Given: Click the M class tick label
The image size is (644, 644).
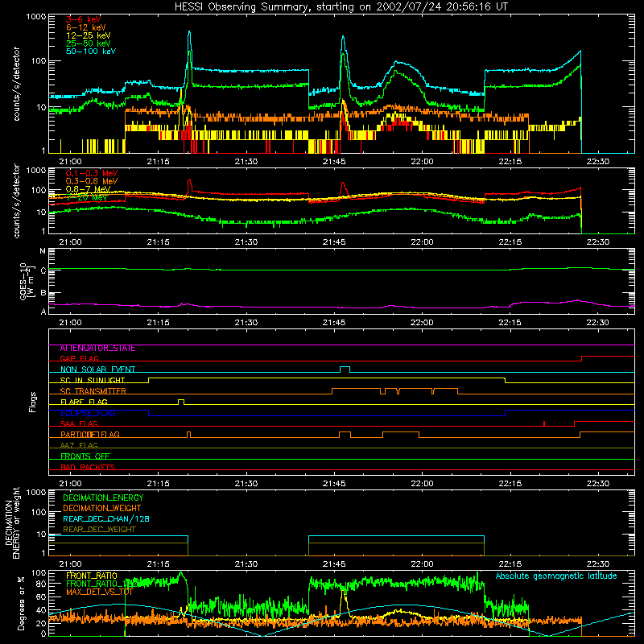Looking at the screenshot, I should [x=43, y=251].
